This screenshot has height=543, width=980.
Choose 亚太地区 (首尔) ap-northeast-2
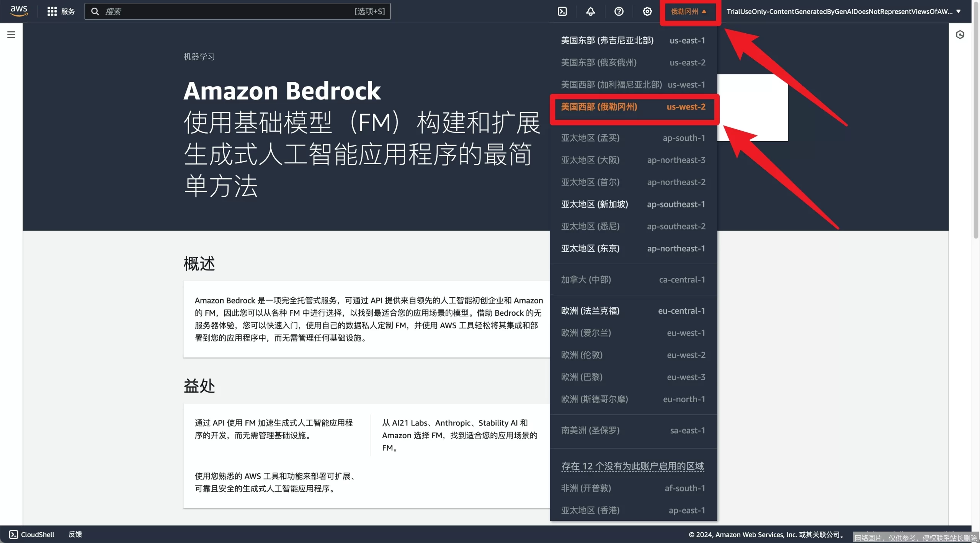tap(633, 182)
